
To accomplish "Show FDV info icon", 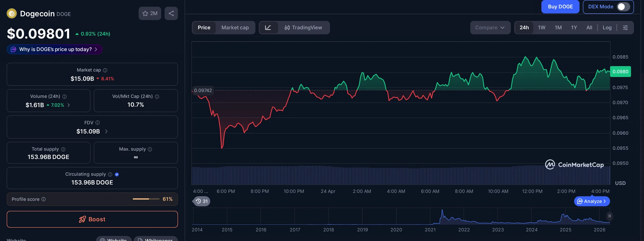I will (98, 123).
